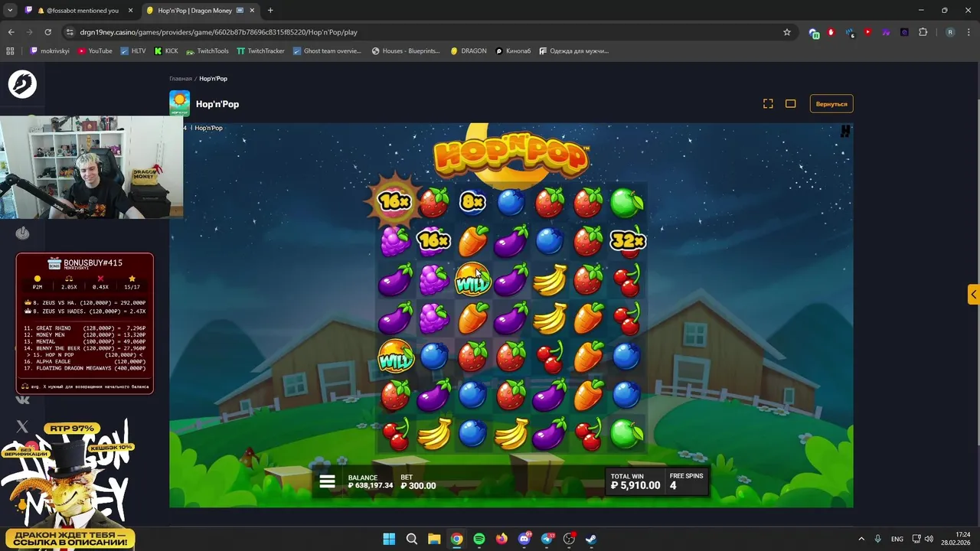Open the Chrome three-dot menu
Viewport: 980px width, 551px height.
point(969,32)
